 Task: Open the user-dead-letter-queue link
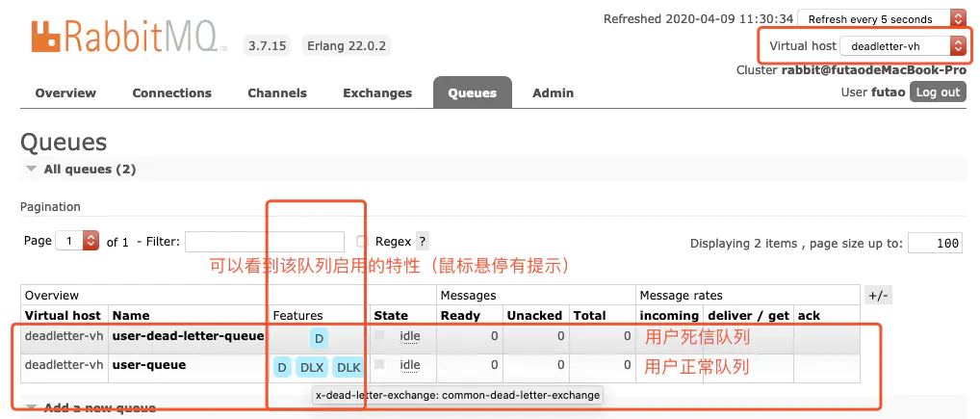pyautogui.click(x=188, y=336)
